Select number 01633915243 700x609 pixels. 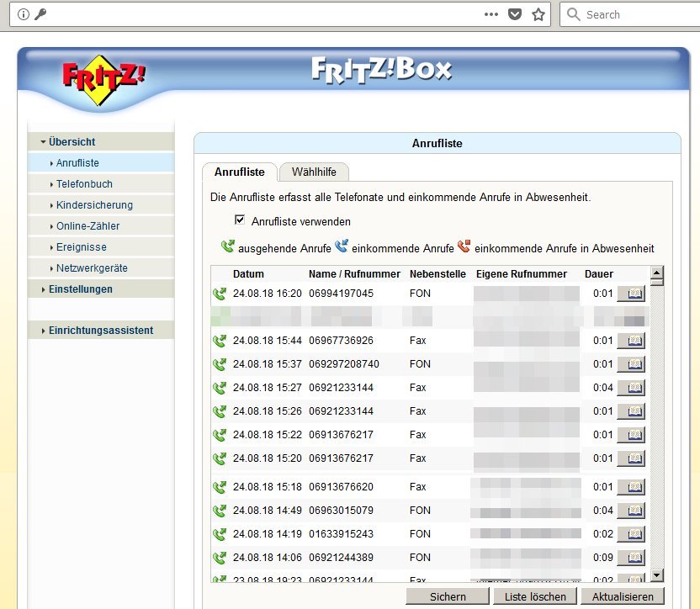[341, 534]
